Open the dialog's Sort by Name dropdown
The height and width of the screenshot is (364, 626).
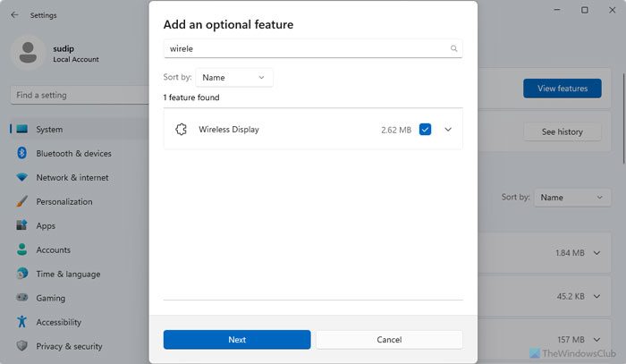coord(234,78)
